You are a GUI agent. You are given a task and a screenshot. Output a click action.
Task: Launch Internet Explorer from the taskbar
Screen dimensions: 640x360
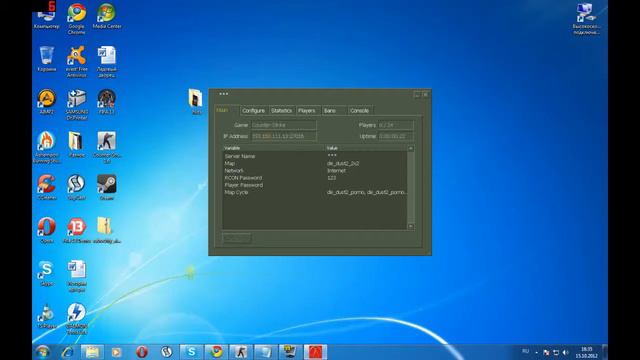click(68, 352)
